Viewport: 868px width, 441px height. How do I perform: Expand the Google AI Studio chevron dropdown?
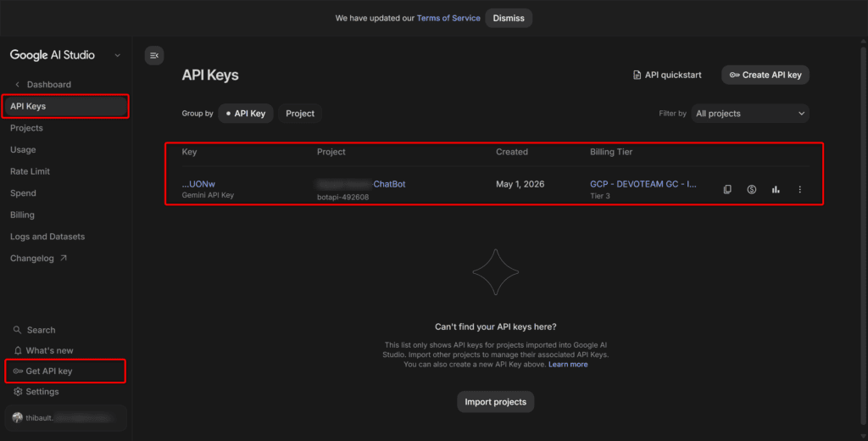(x=117, y=55)
